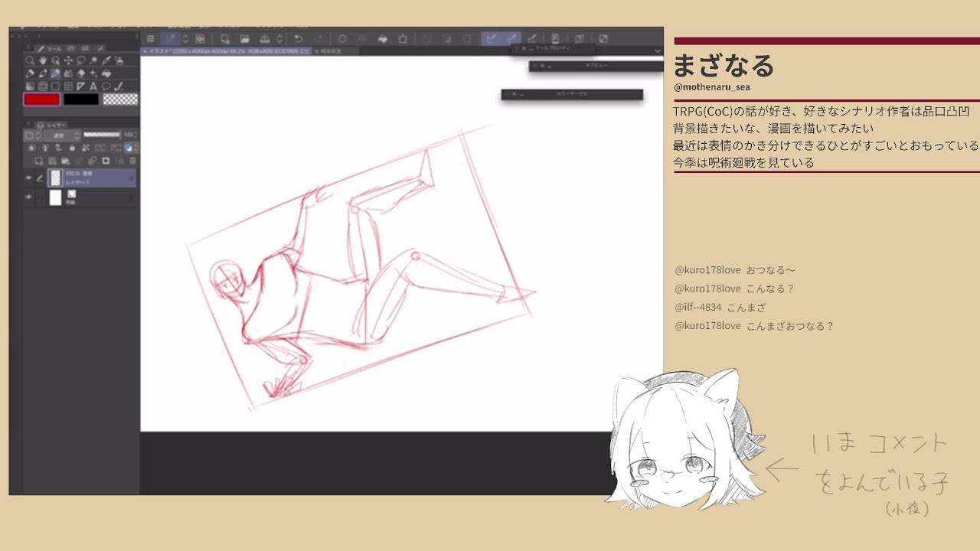Screen dimensions: 980x551
Task: Click the New document icon in command bar
Action: tap(225, 39)
